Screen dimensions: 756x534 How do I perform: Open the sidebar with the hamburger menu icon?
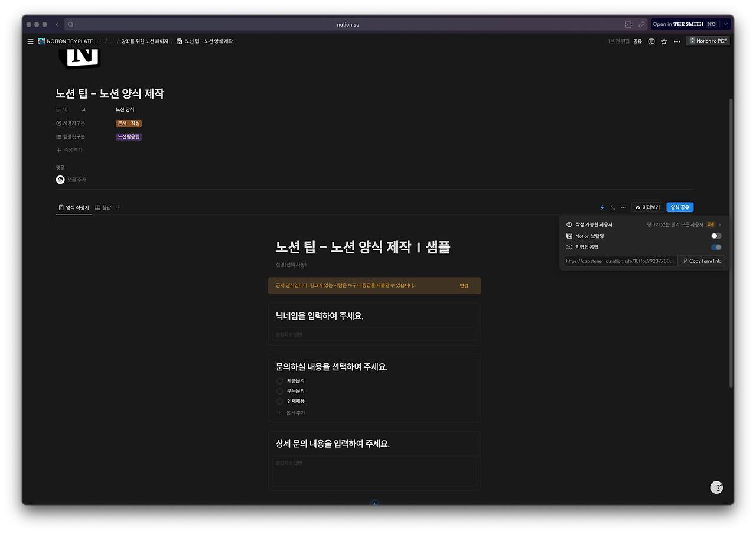click(30, 41)
